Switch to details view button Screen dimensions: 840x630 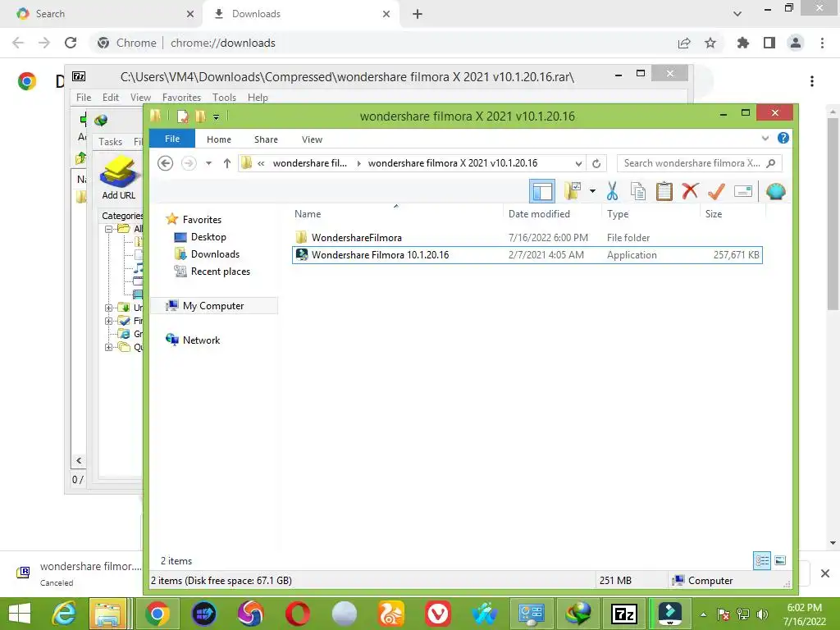(762, 561)
